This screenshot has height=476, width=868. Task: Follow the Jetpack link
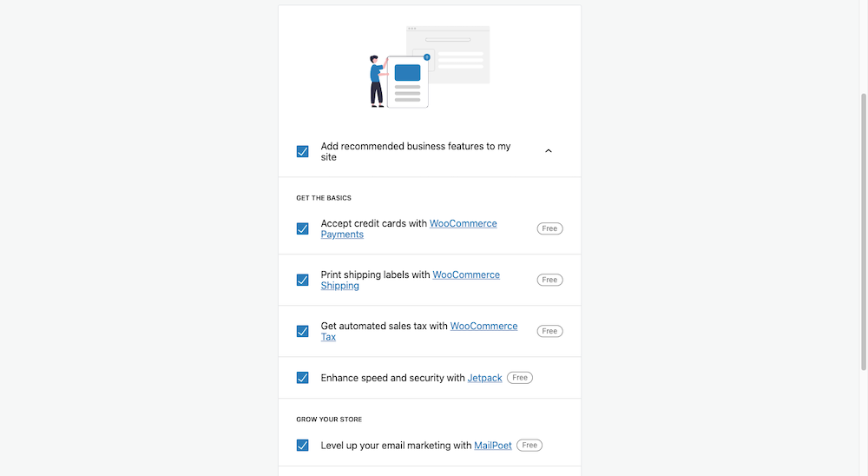tap(485, 378)
